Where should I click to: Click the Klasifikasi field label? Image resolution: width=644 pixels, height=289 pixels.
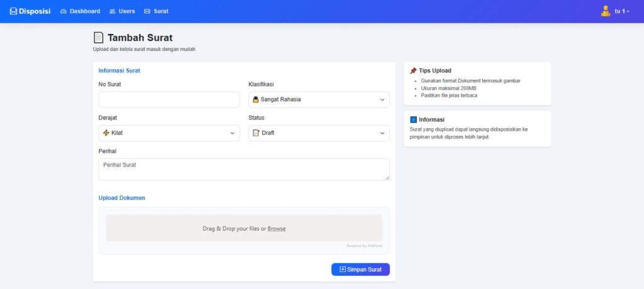pos(261,84)
